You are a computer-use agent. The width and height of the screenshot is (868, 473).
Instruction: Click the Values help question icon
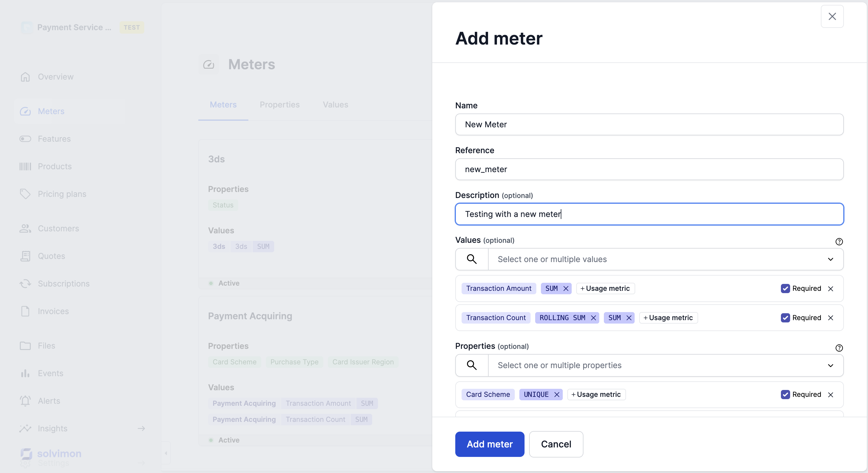[x=839, y=242]
